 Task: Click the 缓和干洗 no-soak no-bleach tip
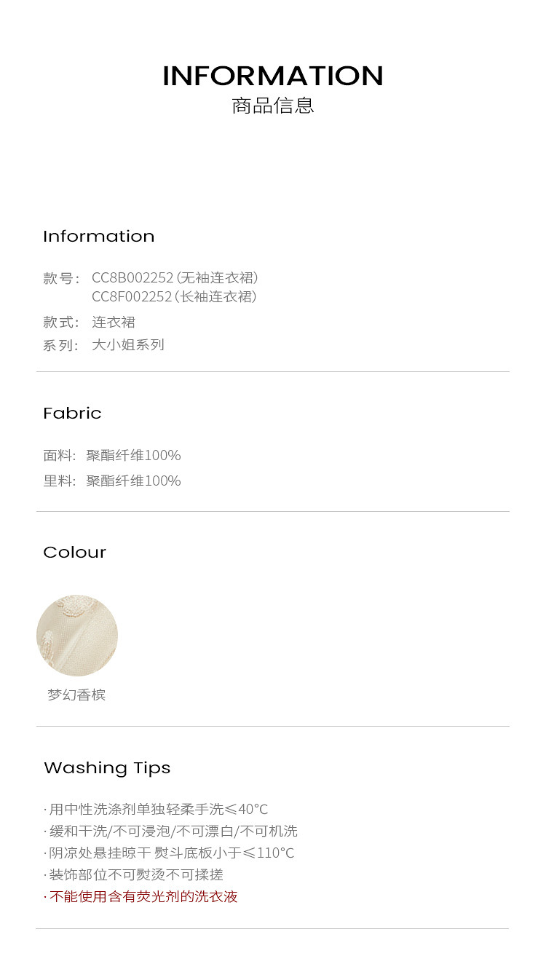tap(170, 831)
